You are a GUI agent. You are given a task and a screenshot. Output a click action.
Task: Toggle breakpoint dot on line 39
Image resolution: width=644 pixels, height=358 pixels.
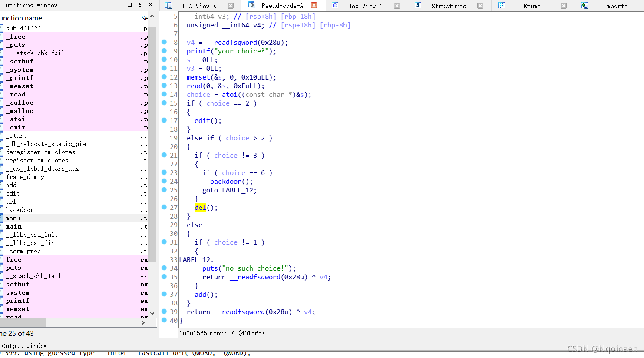click(164, 312)
